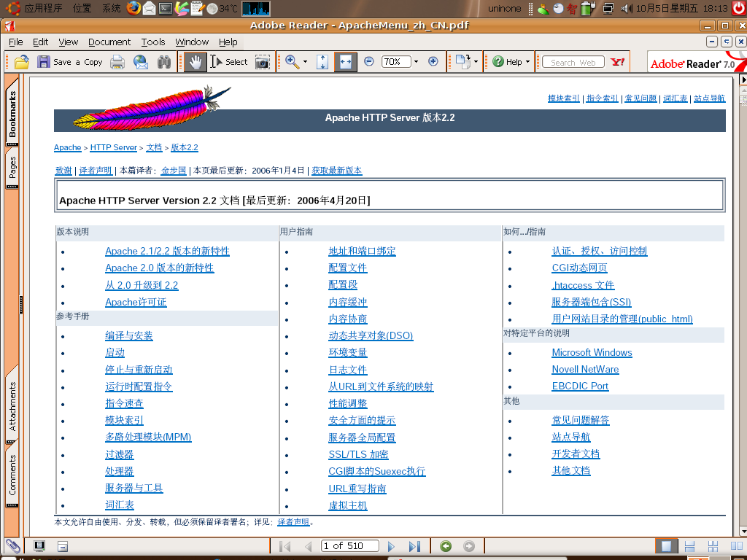Click the Open file folder icon
Screen dimensions: 747x560
point(22,62)
